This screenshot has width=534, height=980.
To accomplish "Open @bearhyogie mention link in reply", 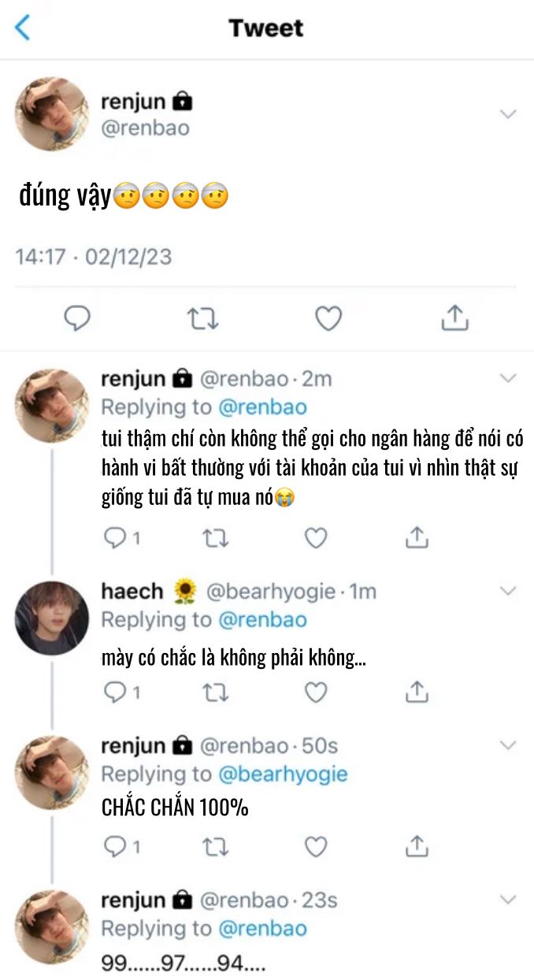I will (283, 774).
